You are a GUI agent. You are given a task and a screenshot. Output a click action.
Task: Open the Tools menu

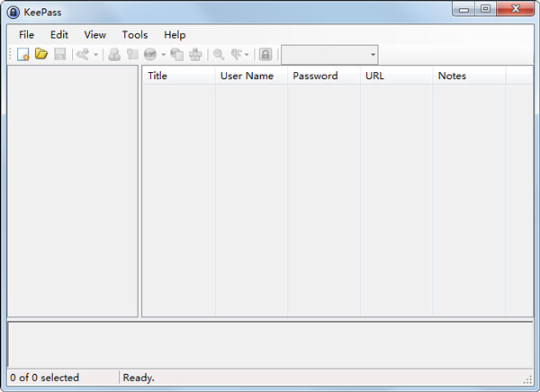click(135, 35)
